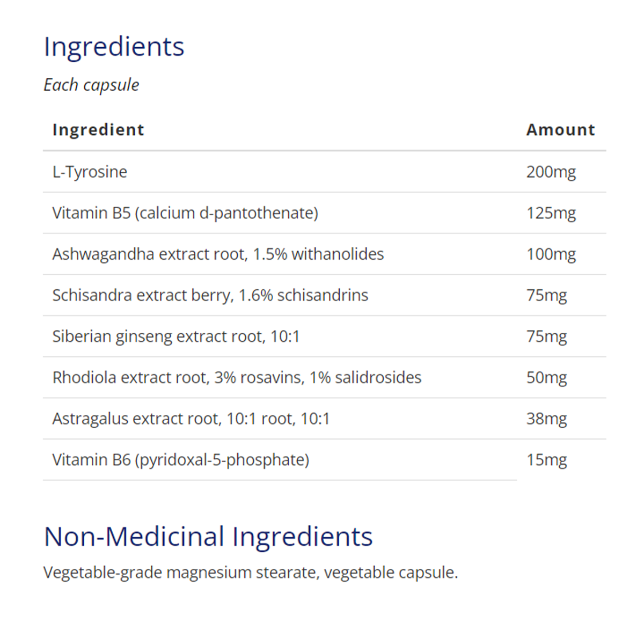Click the 50mg amount cell
The image size is (644, 644).
(x=546, y=377)
